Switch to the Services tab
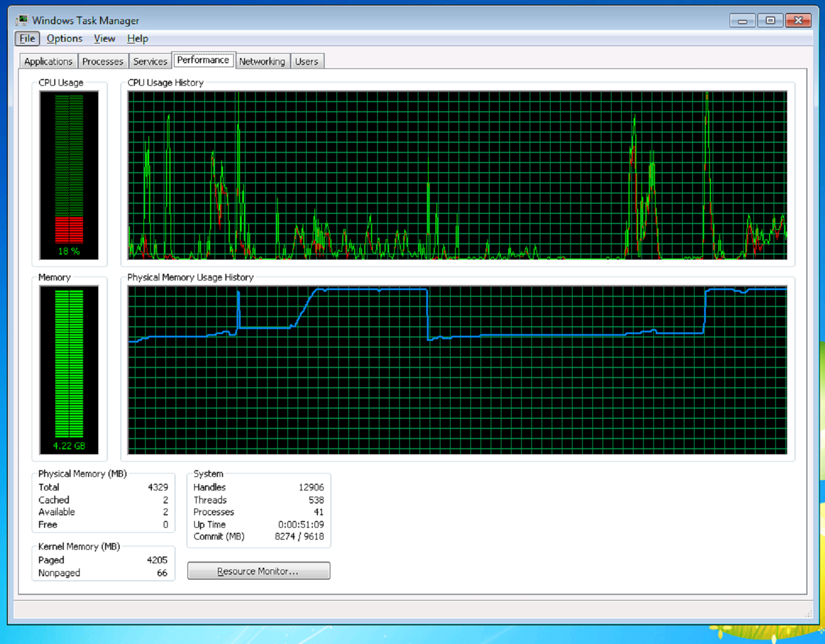Screen dimensions: 825x644 pyautogui.click(x=150, y=61)
